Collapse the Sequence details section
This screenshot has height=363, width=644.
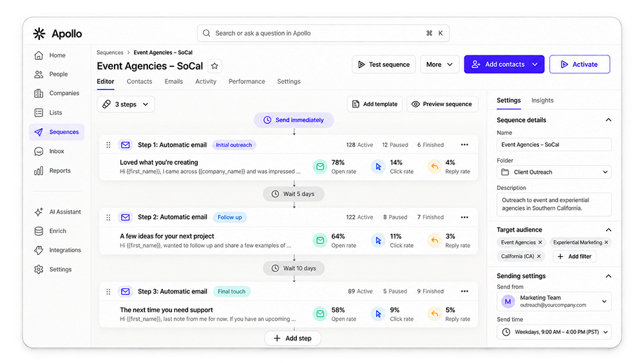609,120
